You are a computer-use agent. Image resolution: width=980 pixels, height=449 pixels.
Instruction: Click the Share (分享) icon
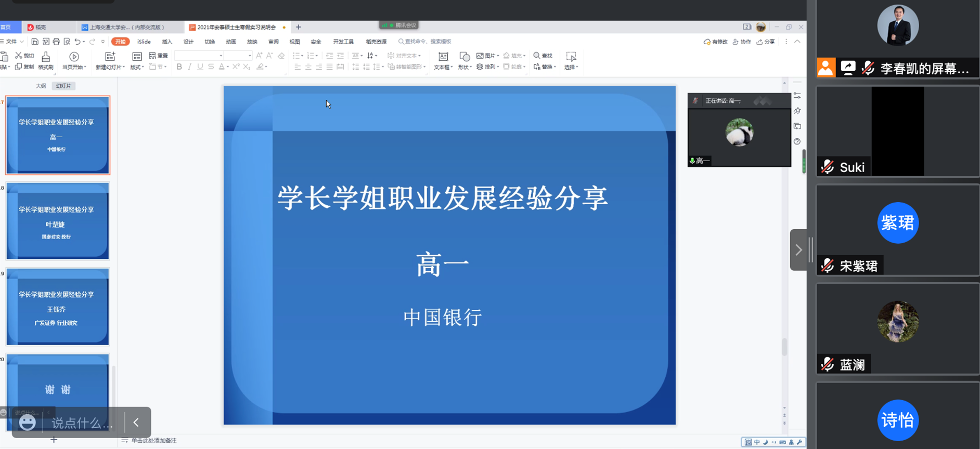point(760,42)
